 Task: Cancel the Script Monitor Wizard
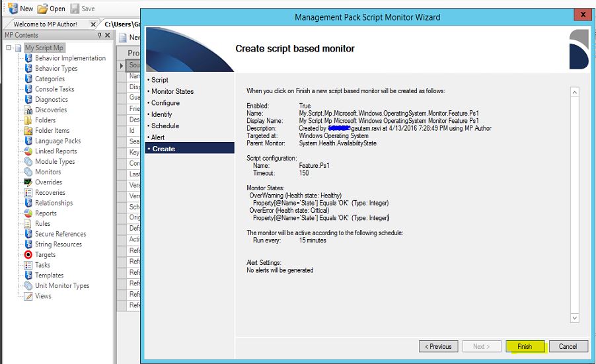click(x=568, y=347)
